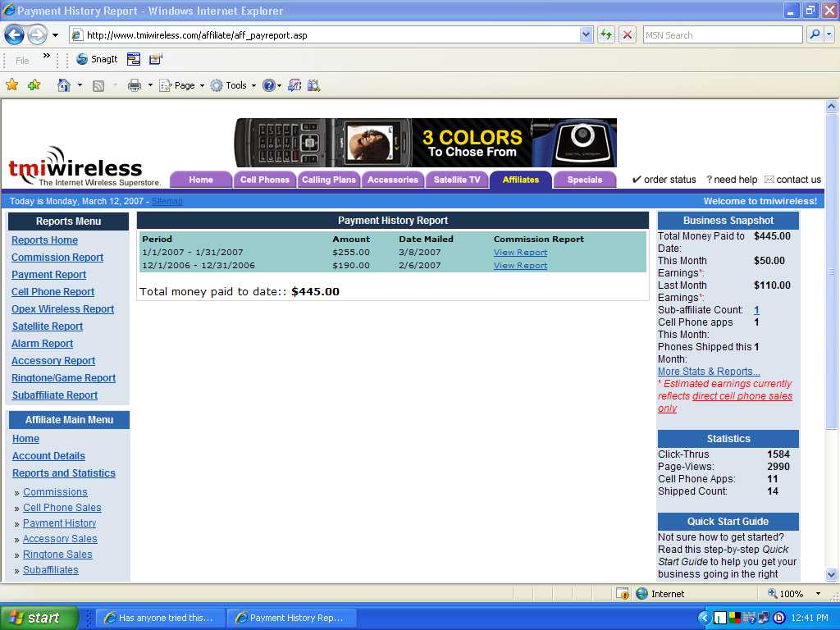Click the SnagIt window capture icon

134,59
